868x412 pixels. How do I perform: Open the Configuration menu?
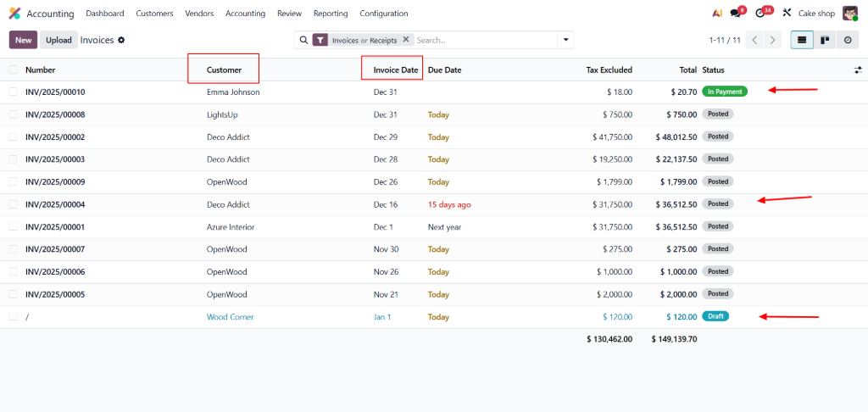(x=383, y=14)
